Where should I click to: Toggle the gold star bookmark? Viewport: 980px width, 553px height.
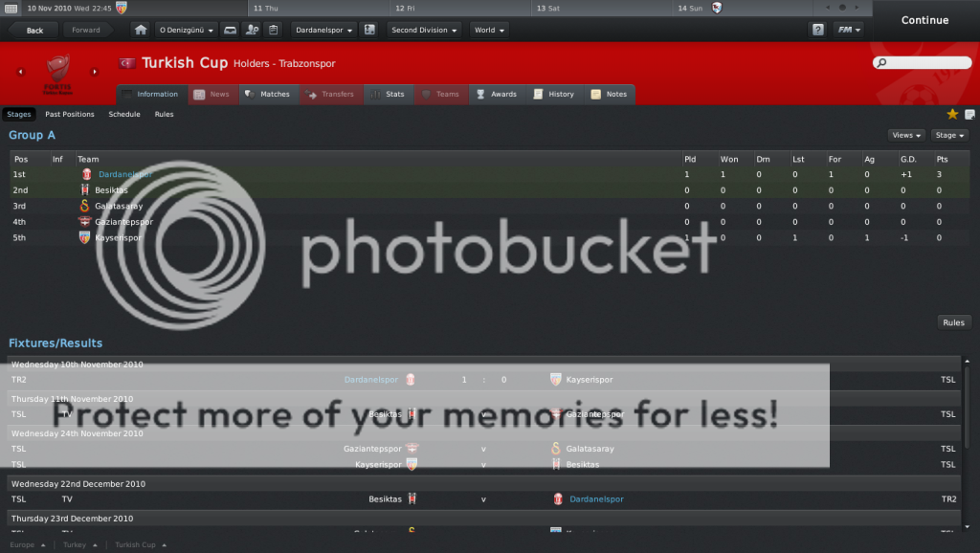952,115
